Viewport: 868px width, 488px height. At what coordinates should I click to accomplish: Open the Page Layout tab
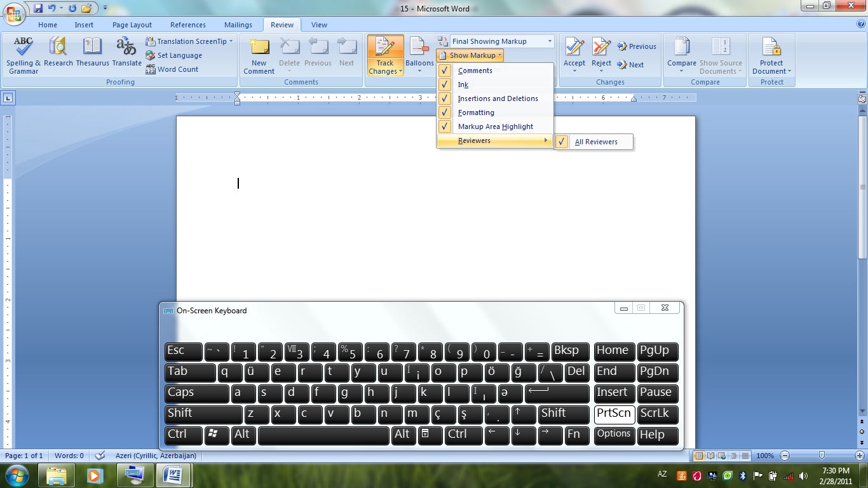pyautogui.click(x=132, y=25)
